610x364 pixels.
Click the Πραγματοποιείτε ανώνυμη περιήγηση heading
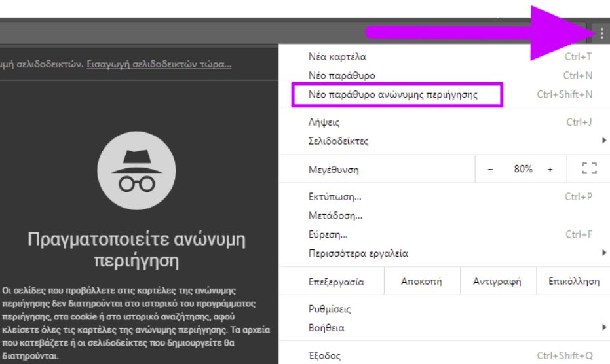tap(136, 249)
